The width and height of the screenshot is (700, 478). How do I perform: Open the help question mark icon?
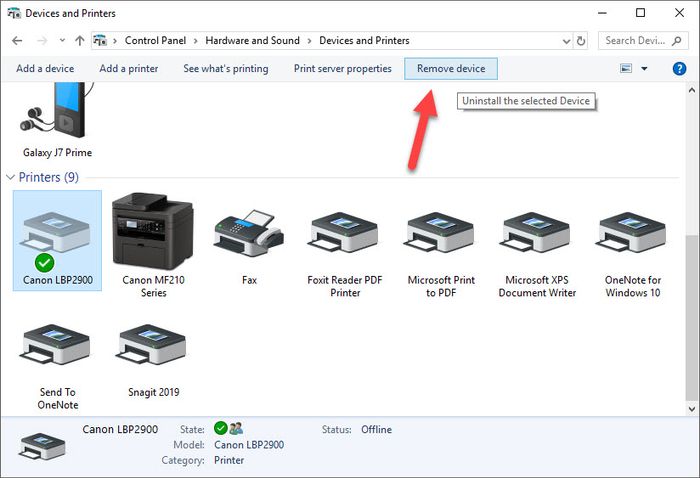(x=679, y=68)
